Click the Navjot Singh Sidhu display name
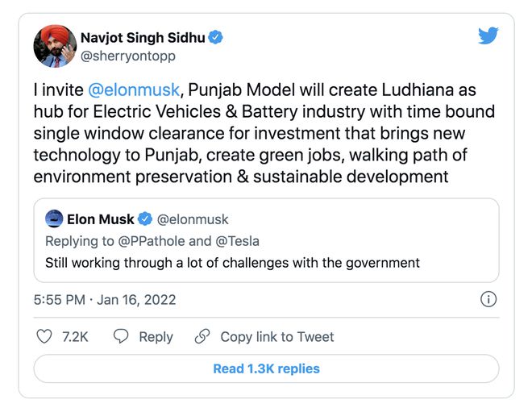The height and width of the screenshot is (412, 532). (x=142, y=37)
